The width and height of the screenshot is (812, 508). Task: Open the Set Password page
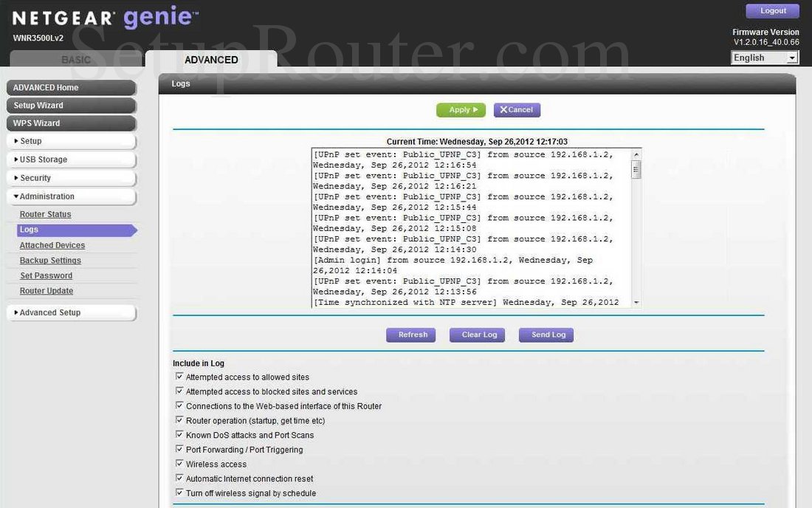click(47, 275)
